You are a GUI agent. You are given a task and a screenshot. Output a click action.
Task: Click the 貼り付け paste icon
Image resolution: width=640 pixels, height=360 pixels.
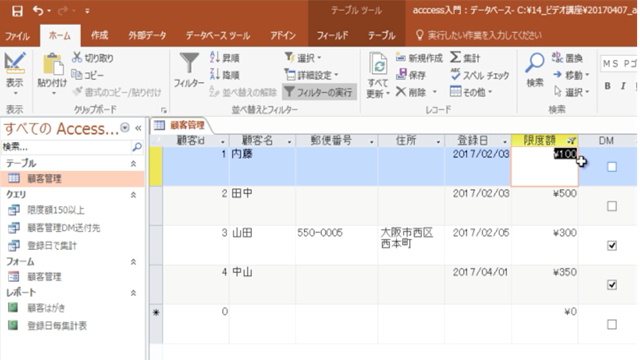(53, 65)
